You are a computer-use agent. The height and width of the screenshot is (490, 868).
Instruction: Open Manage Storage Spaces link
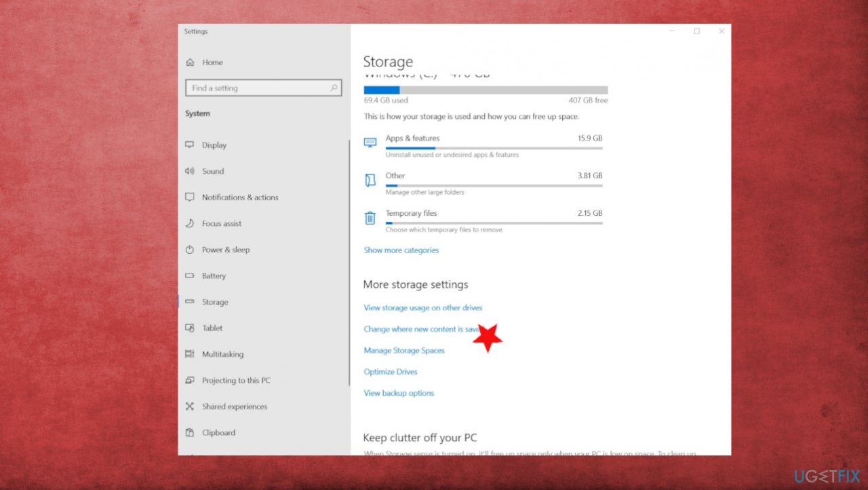404,351
